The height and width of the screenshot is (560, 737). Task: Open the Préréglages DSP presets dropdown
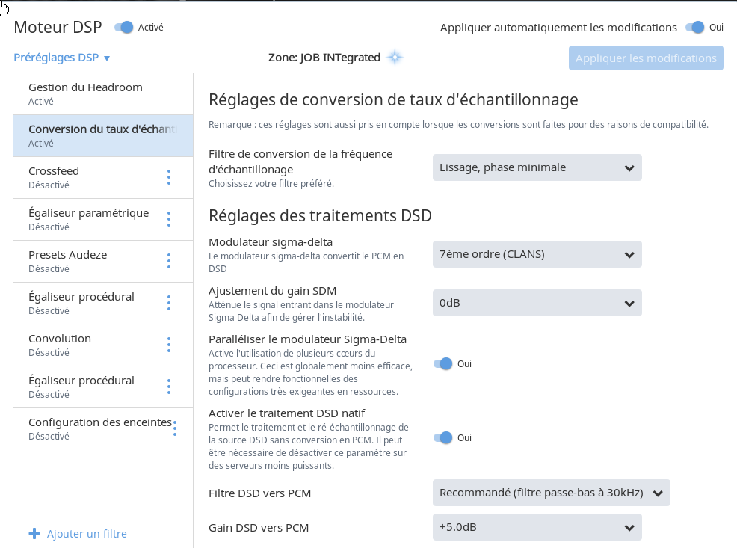[62, 58]
